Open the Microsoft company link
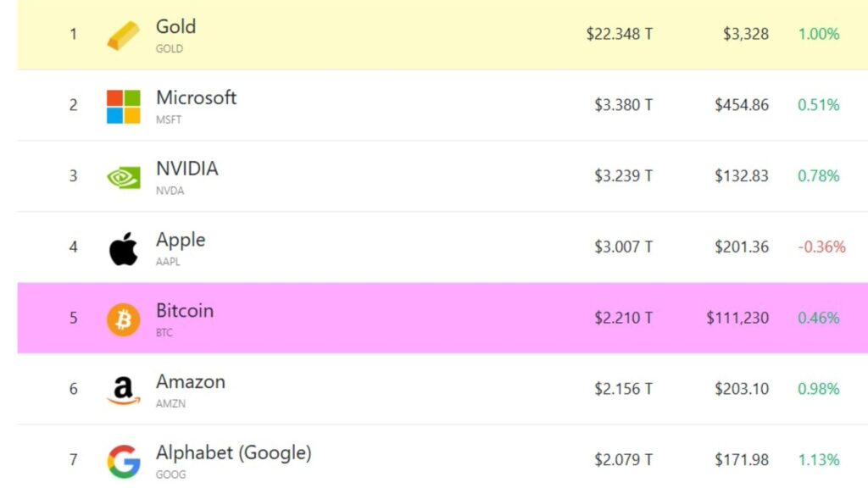 pyautogui.click(x=196, y=97)
